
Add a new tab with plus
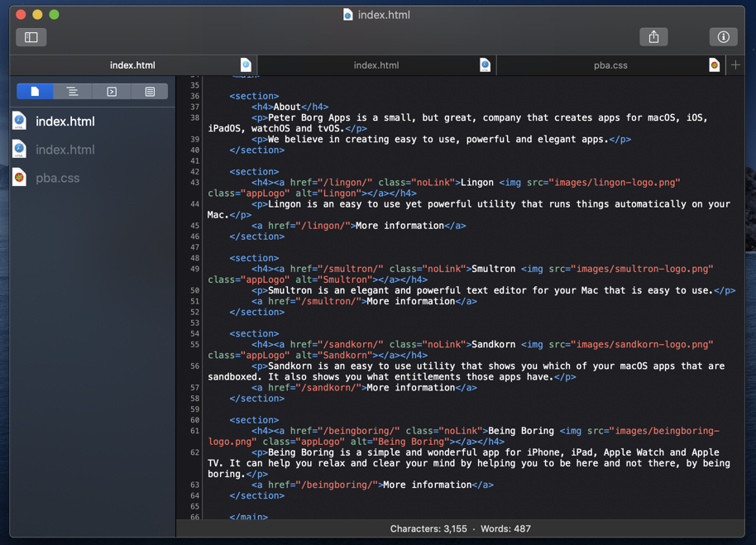click(x=735, y=65)
